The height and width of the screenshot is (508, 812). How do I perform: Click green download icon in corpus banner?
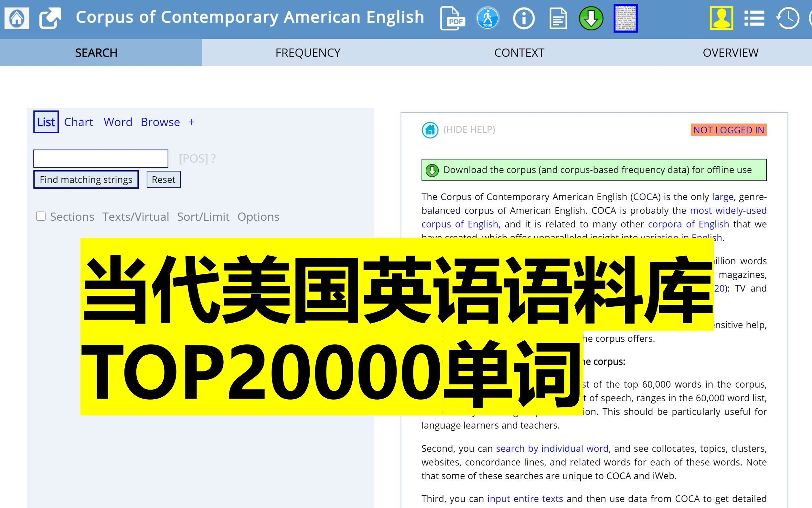(432, 170)
